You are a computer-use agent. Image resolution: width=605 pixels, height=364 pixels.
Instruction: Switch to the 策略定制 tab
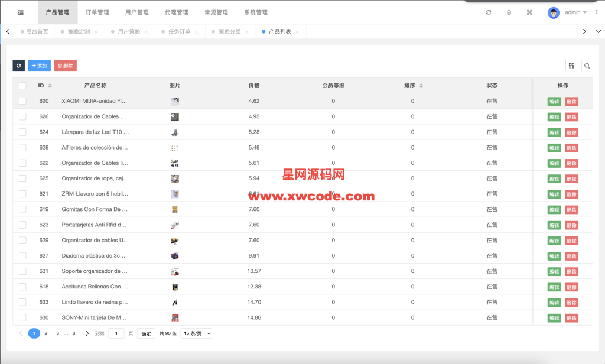[x=78, y=32]
